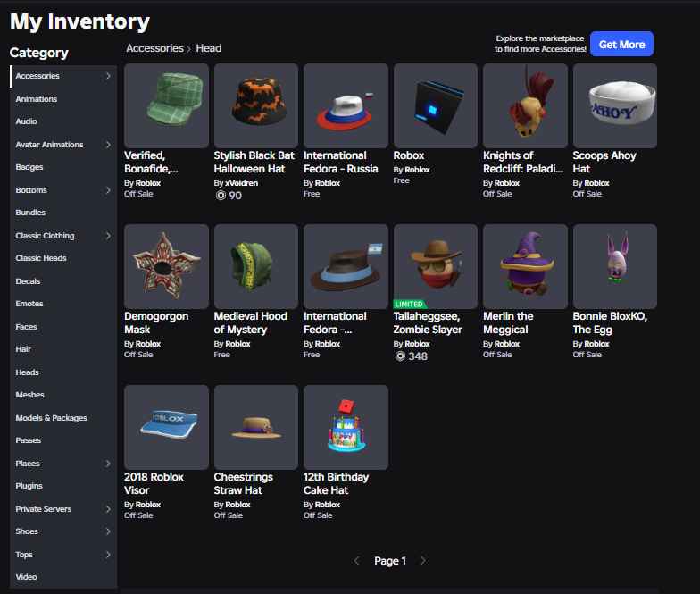Select the Models & Packages category
Image resolution: width=700 pixels, height=594 pixels.
63,418
